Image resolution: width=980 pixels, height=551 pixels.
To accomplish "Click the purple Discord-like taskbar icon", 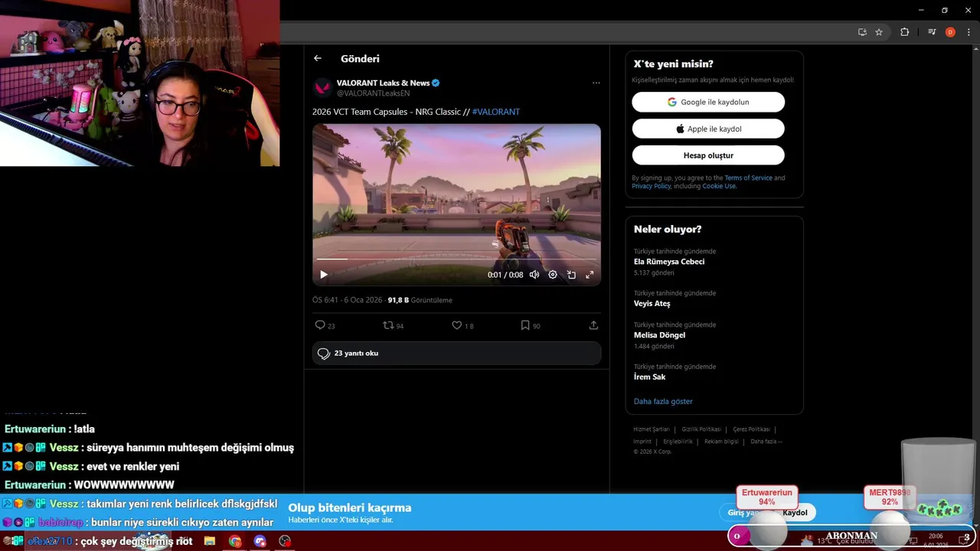I will (x=260, y=541).
